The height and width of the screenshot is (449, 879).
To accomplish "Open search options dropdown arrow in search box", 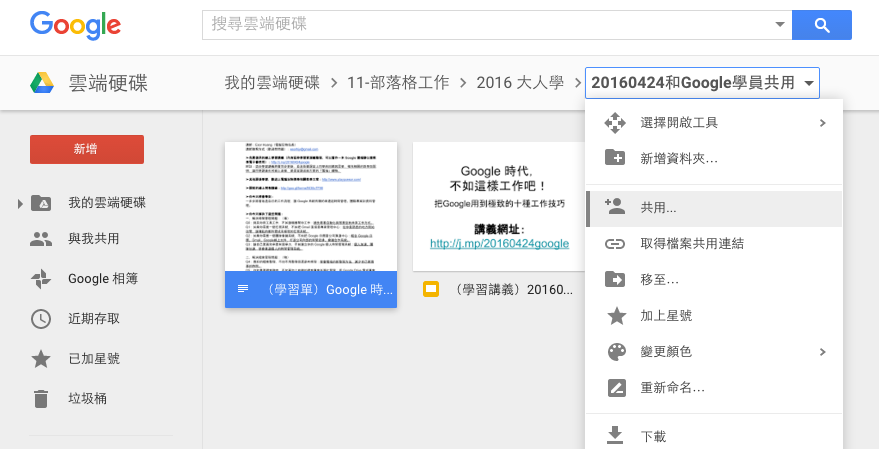I will pyautogui.click(x=780, y=25).
